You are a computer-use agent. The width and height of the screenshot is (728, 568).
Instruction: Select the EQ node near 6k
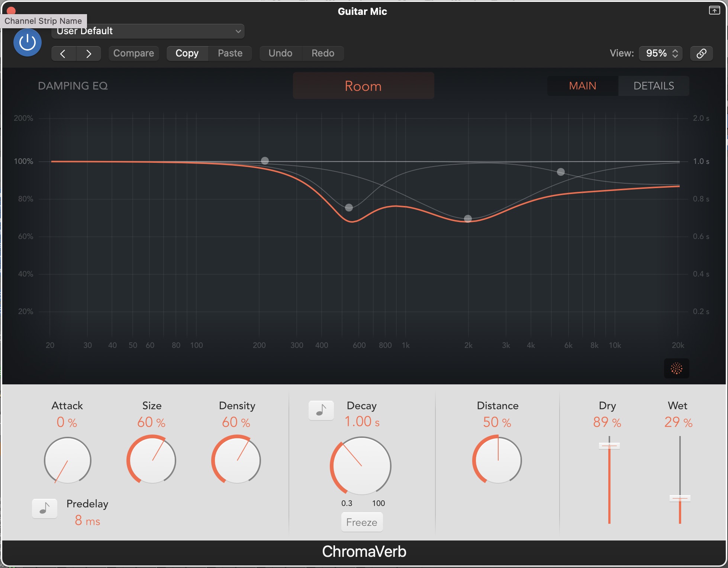coord(561,172)
